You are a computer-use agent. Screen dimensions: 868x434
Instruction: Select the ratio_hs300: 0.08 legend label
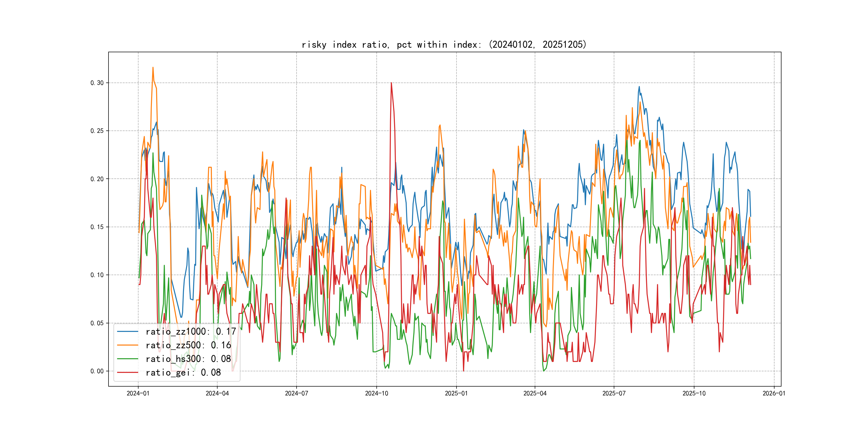tap(188, 359)
